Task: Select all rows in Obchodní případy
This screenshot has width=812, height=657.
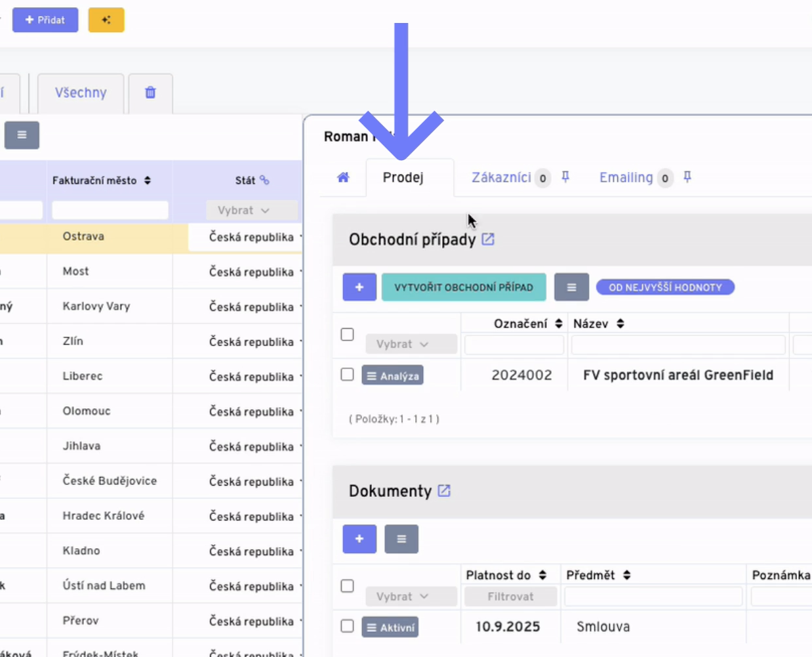Action: click(348, 335)
